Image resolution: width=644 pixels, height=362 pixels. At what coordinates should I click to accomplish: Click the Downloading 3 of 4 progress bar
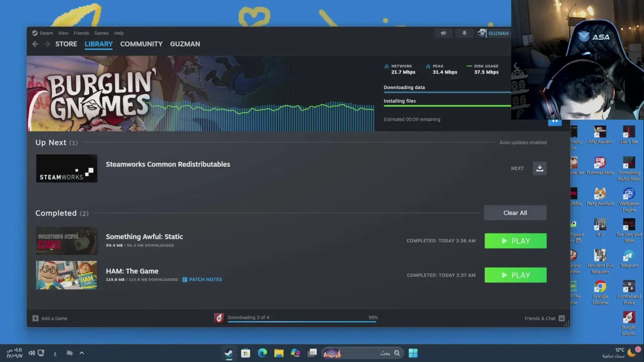[x=302, y=321]
